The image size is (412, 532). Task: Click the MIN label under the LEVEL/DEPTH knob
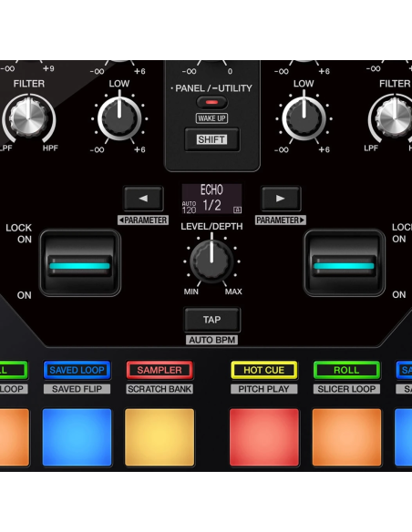(191, 292)
